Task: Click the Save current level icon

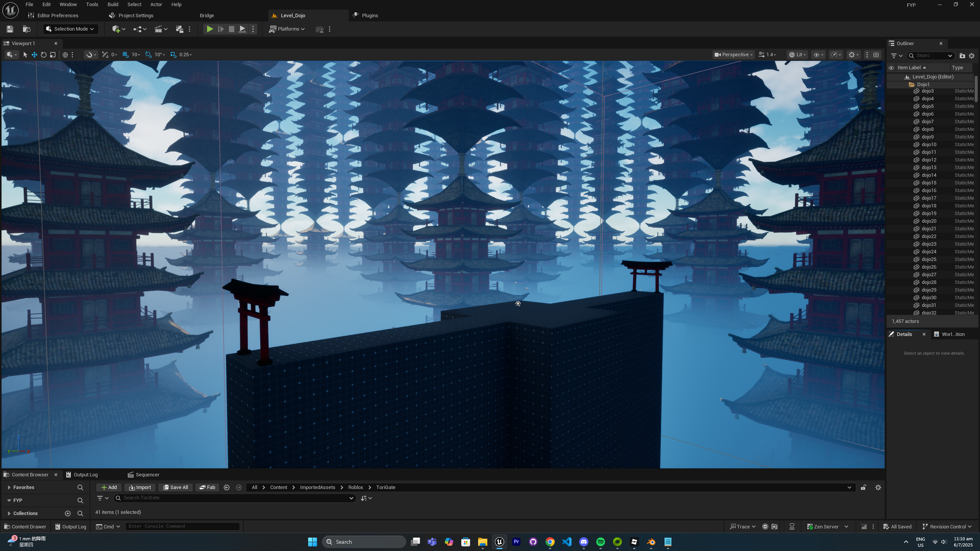Action: (10, 29)
